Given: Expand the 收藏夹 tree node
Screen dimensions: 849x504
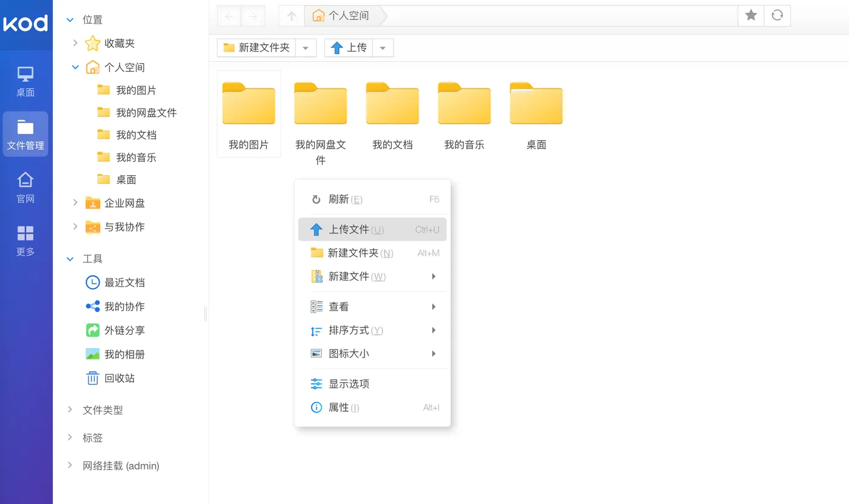Looking at the screenshot, I should pos(75,43).
